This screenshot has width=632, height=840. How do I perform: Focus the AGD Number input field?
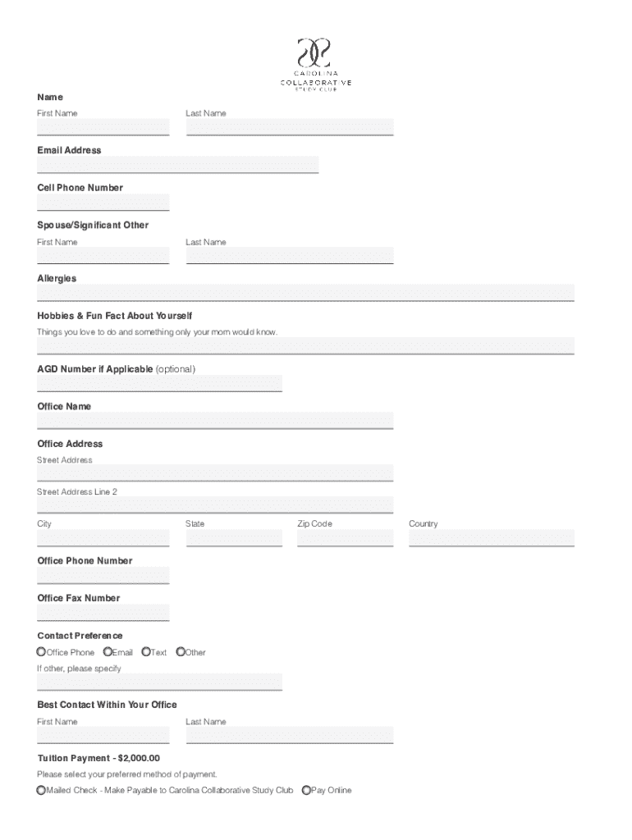point(159,383)
